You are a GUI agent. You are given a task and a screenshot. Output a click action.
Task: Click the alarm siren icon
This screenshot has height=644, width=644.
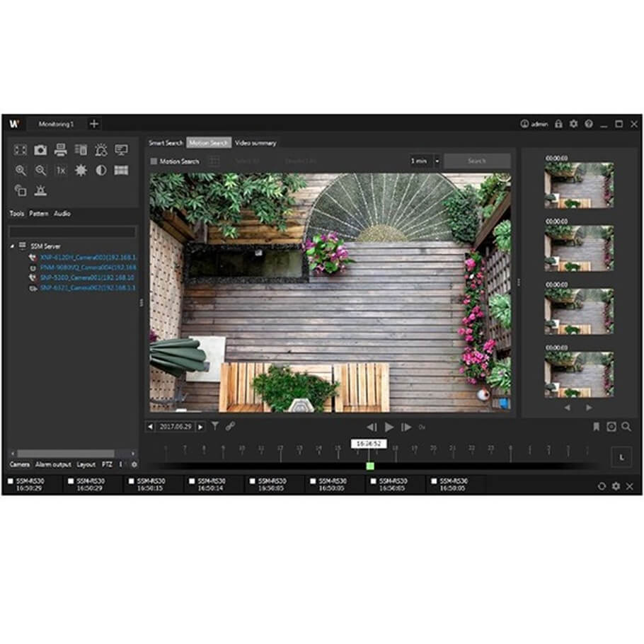coord(41,190)
